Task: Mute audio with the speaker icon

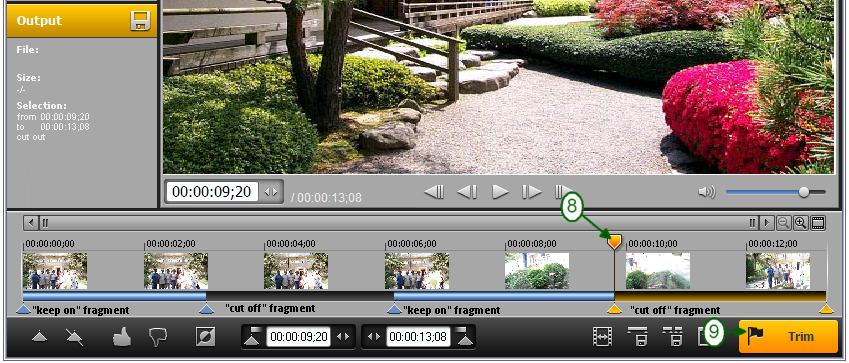Action: click(707, 192)
